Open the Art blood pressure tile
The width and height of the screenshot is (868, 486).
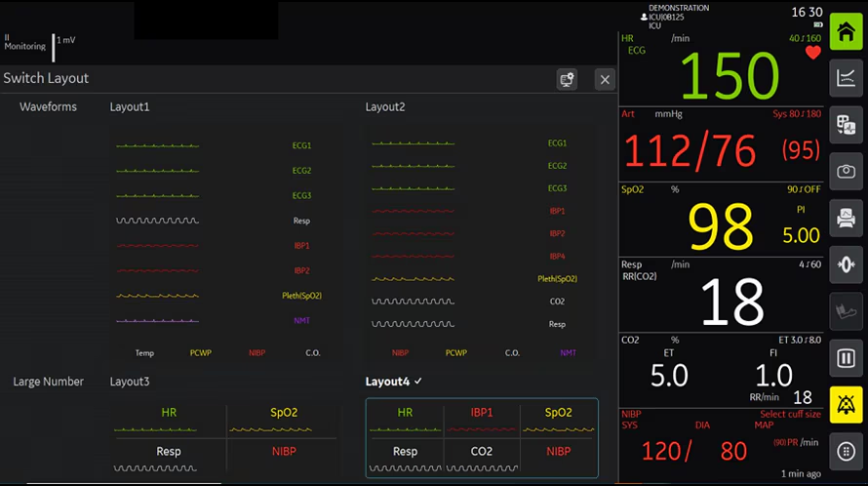coord(722,144)
